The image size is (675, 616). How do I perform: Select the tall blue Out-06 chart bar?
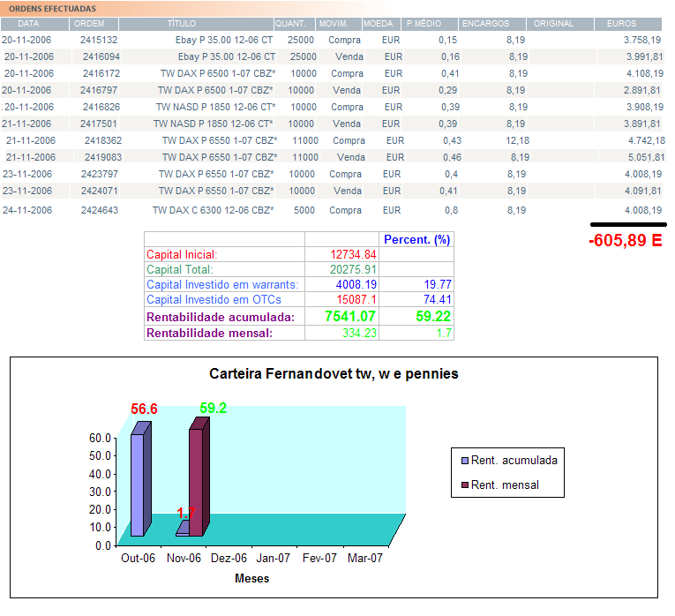[x=138, y=484]
